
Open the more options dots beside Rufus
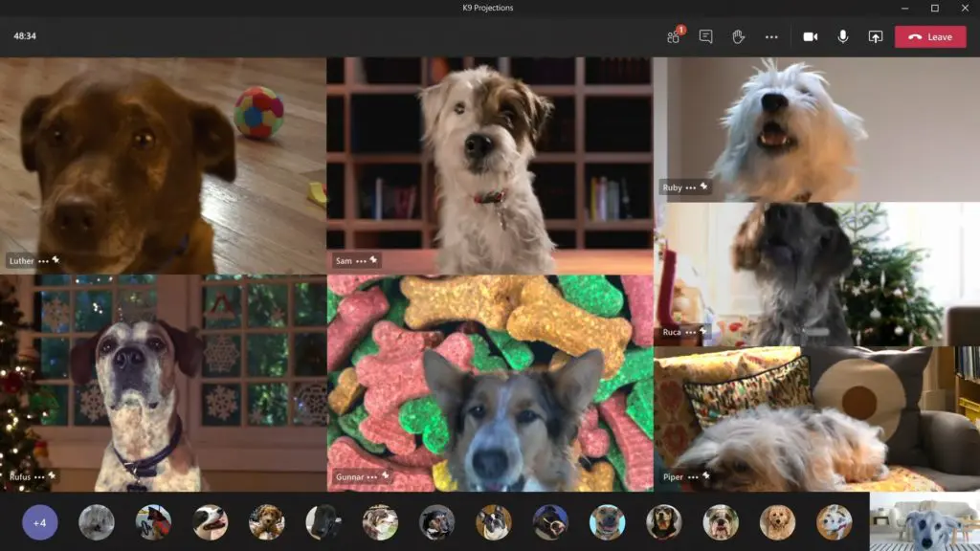tap(39, 477)
